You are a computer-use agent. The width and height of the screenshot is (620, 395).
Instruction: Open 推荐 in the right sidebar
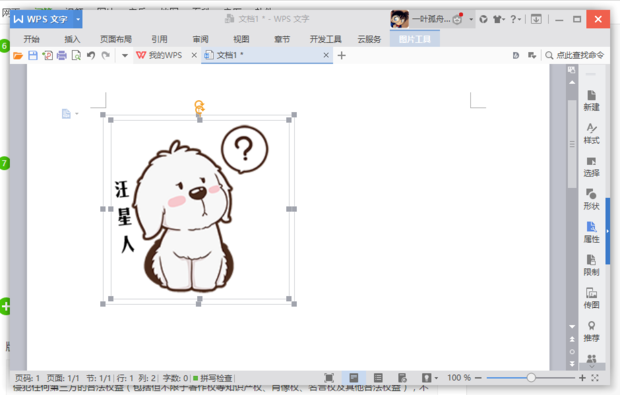[x=591, y=331]
